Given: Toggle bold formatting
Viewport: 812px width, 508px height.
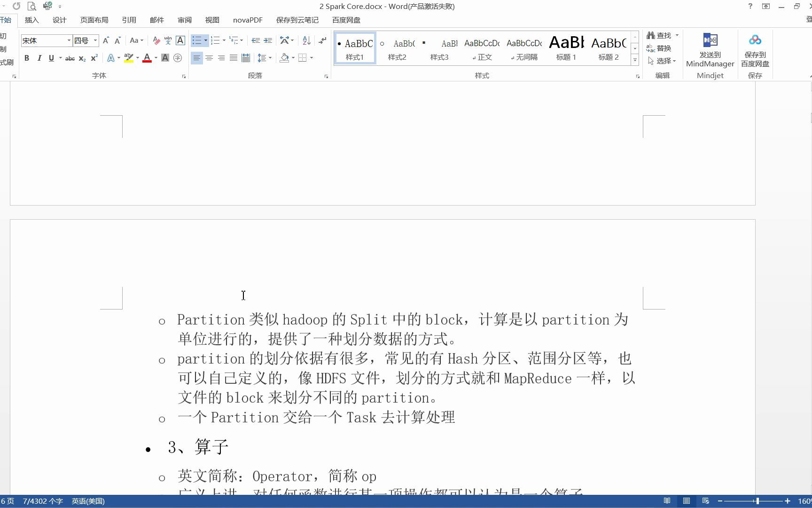Looking at the screenshot, I should click(x=27, y=58).
